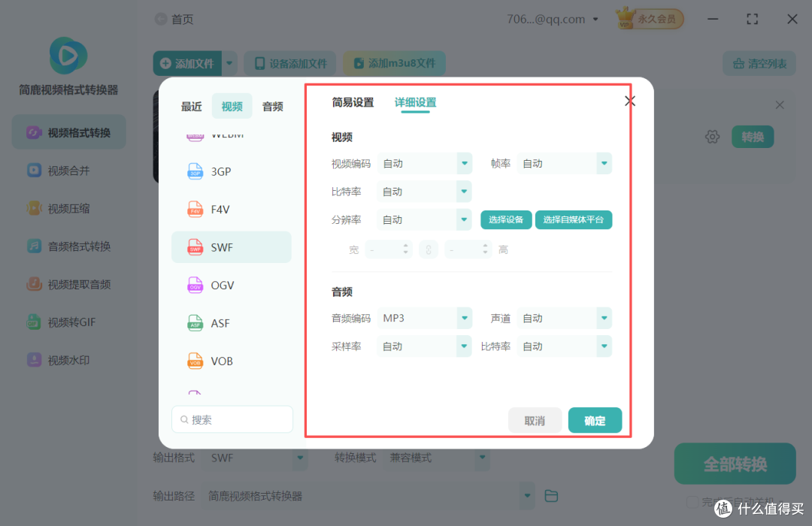Click the settings gear next to 转换

(713, 137)
